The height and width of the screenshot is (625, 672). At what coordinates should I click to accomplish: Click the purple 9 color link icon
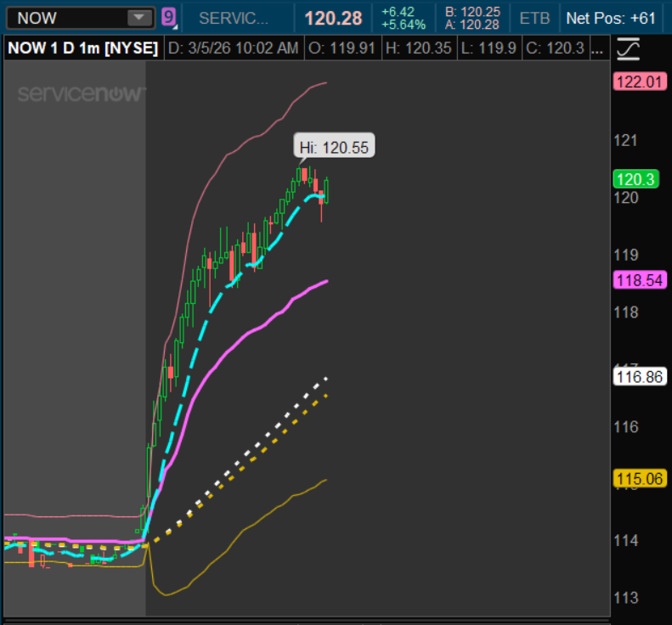169,18
